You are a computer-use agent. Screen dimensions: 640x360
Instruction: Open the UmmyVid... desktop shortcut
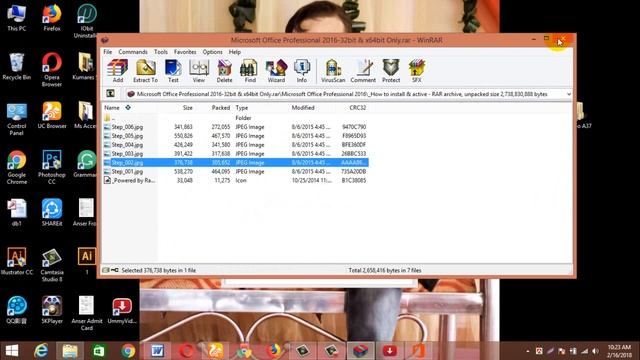[122, 310]
